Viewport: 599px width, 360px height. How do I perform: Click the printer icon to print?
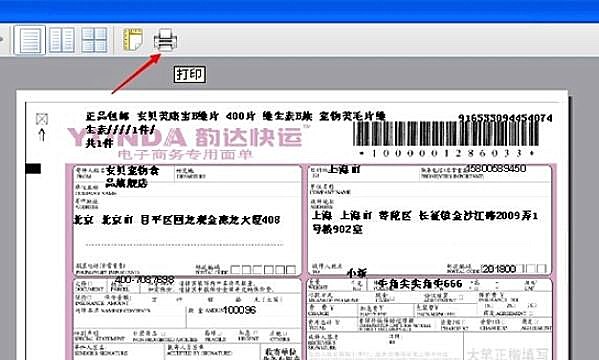click(165, 40)
